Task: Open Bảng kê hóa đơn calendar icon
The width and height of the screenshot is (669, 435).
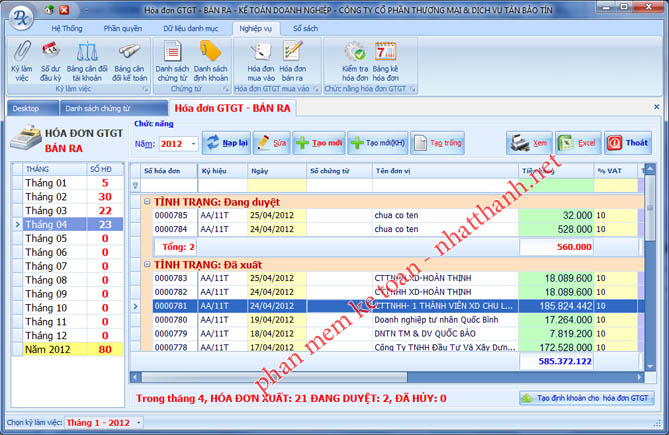Action: tap(385, 60)
